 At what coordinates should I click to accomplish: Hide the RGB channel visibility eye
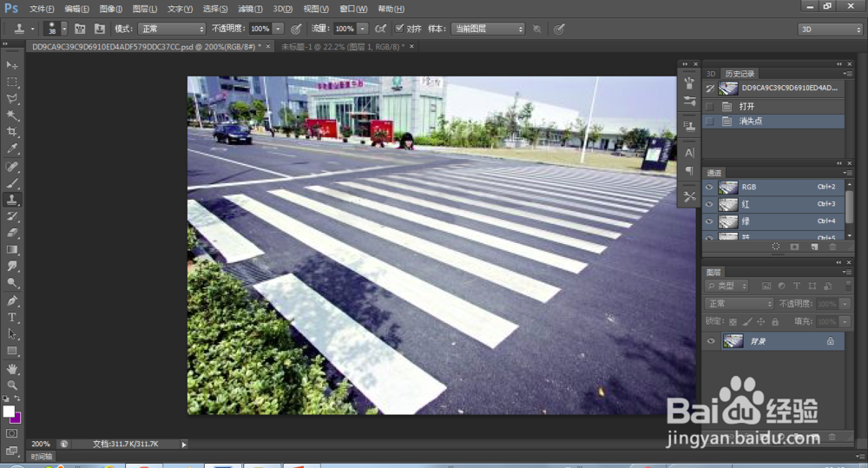coord(709,188)
